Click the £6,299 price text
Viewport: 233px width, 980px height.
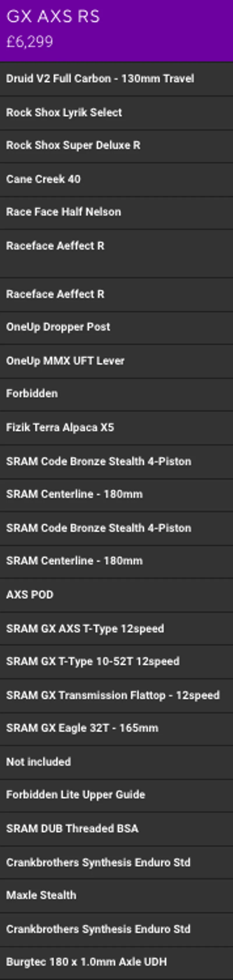[30, 42]
